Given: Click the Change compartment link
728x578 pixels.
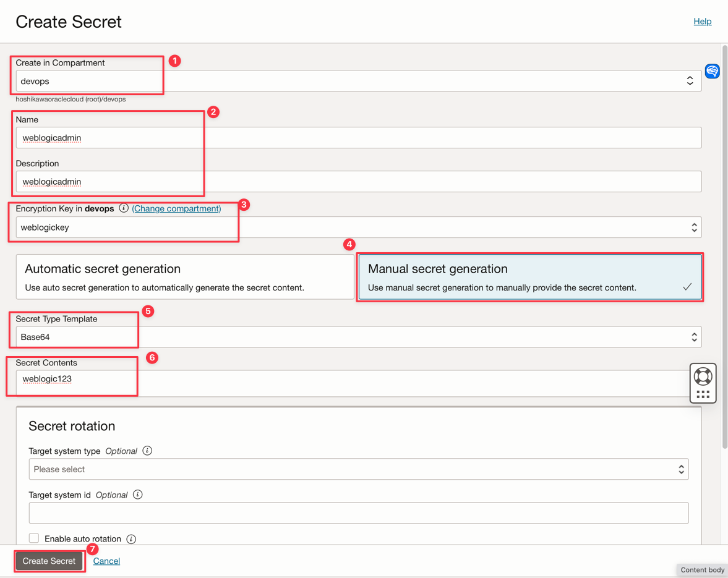Looking at the screenshot, I should 176,208.
